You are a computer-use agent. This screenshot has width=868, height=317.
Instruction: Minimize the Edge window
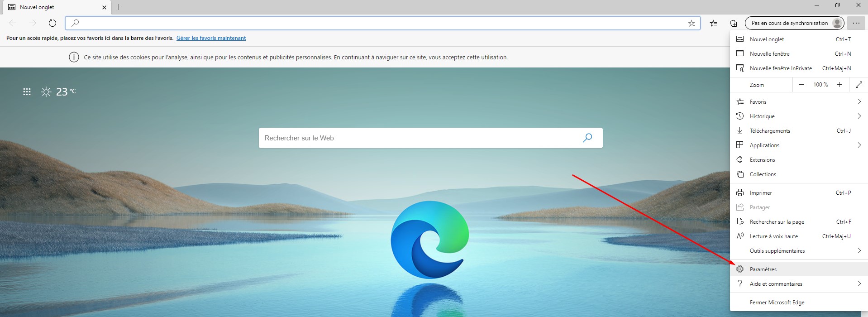tap(817, 5)
